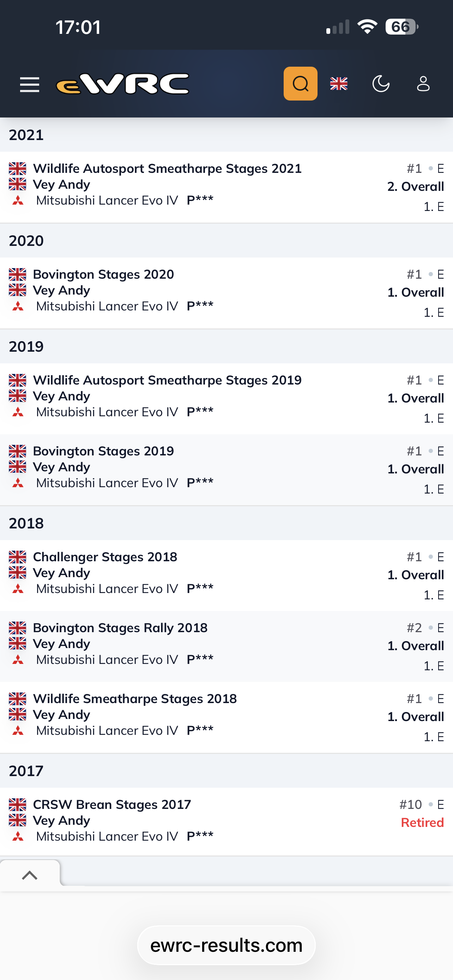
Task: Open Bovington Stages 2020 event
Action: click(103, 274)
